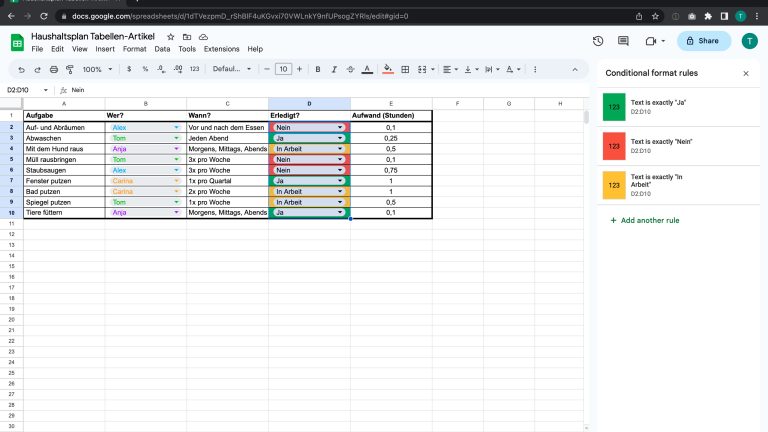The height and width of the screenshot is (432, 768).
Task: Click the font size input field
Action: (x=283, y=69)
